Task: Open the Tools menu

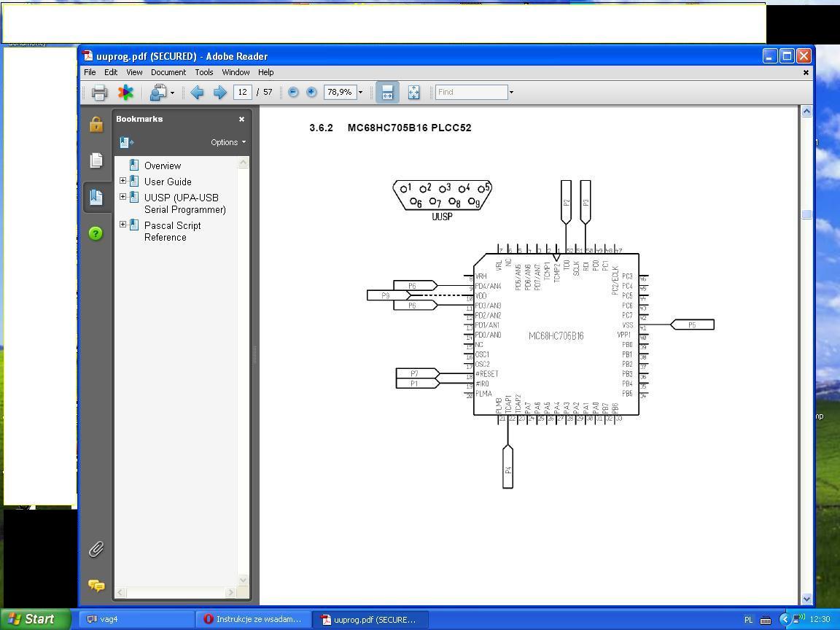Action: coord(204,72)
